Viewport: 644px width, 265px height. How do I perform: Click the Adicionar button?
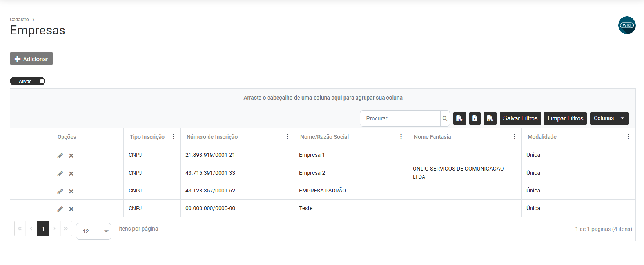31,59
